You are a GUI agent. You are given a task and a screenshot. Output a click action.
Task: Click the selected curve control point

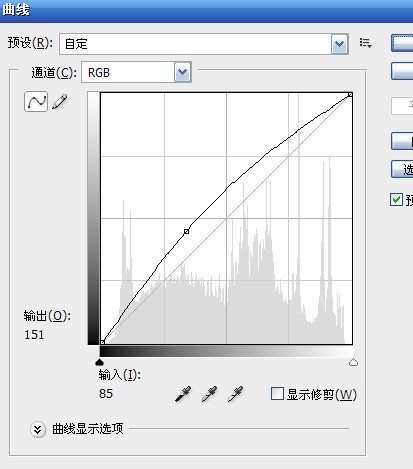pyautogui.click(x=187, y=231)
